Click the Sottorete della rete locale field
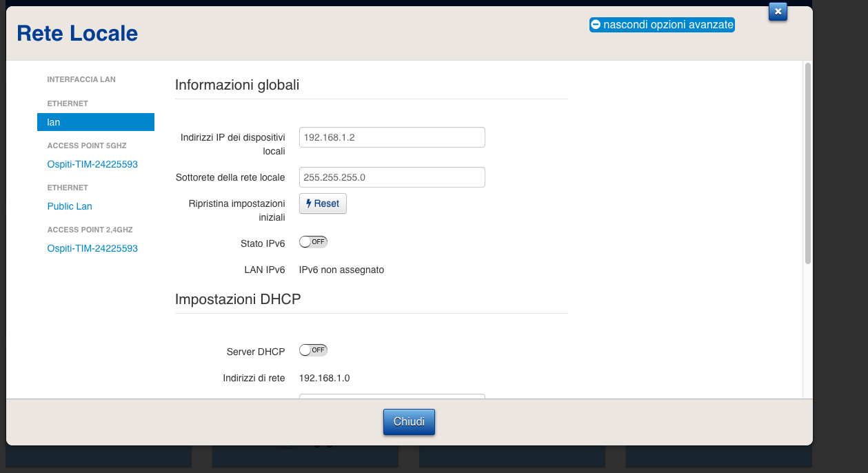 (x=392, y=177)
